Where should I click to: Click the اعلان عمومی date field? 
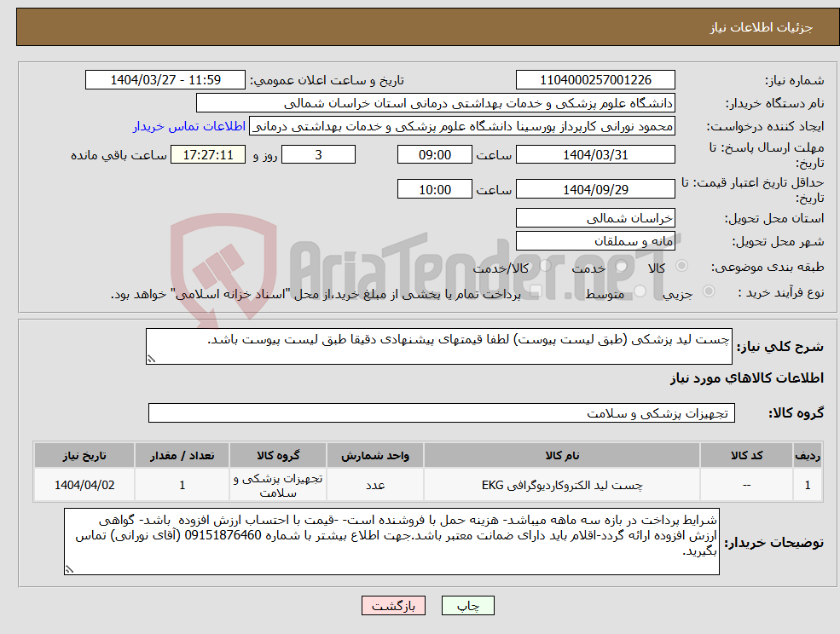(x=166, y=79)
